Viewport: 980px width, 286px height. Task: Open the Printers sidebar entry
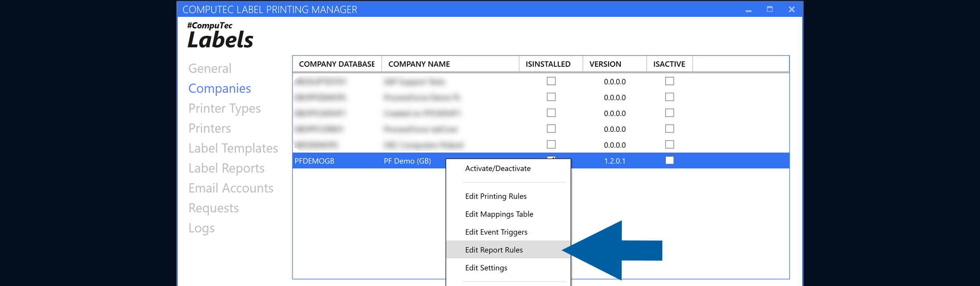(210, 128)
